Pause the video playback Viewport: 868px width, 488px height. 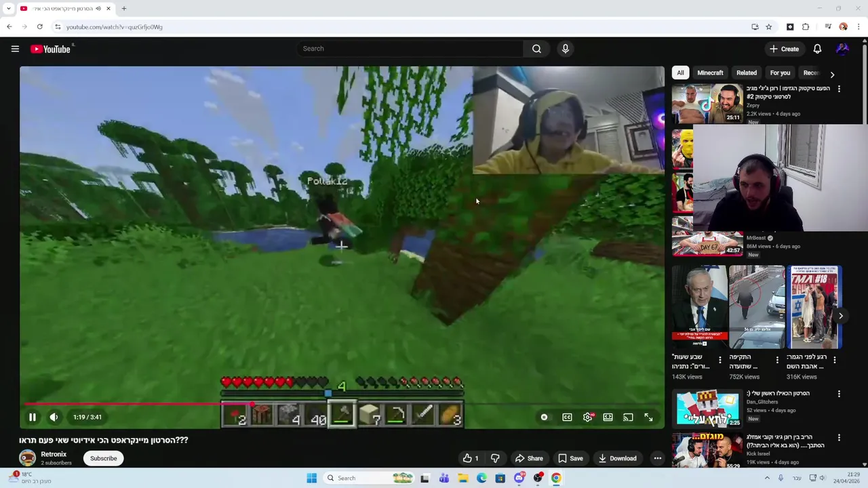(32, 418)
